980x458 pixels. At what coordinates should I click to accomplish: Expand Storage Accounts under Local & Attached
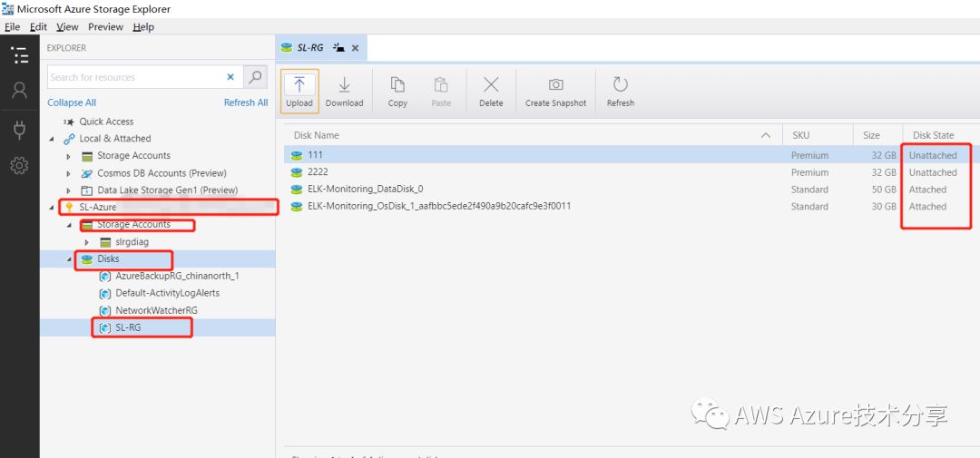pyautogui.click(x=69, y=156)
